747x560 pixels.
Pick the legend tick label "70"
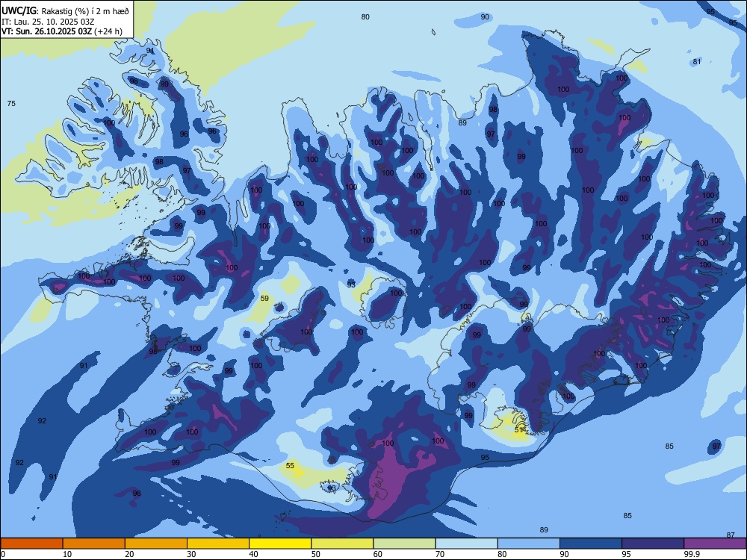pyautogui.click(x=440, y=554)
